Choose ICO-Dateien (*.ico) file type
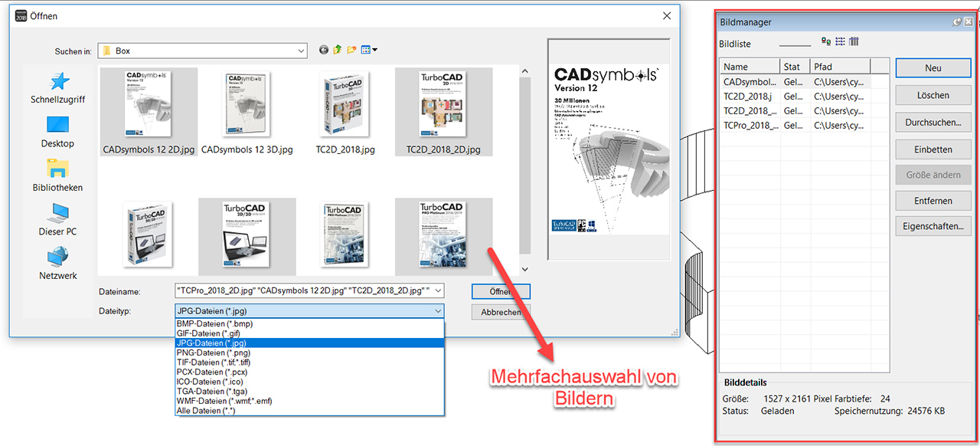Viewport: 980px width, 446px height. click(309, 382)
